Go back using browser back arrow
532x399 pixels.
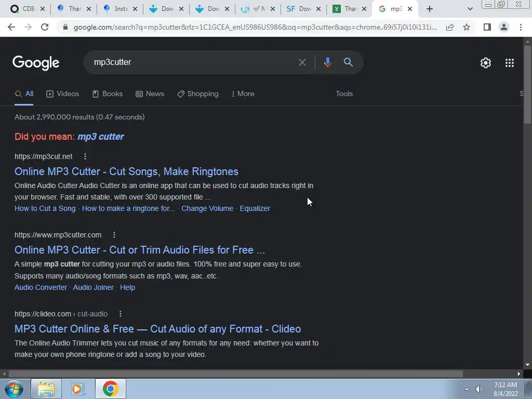coord(11,27)
